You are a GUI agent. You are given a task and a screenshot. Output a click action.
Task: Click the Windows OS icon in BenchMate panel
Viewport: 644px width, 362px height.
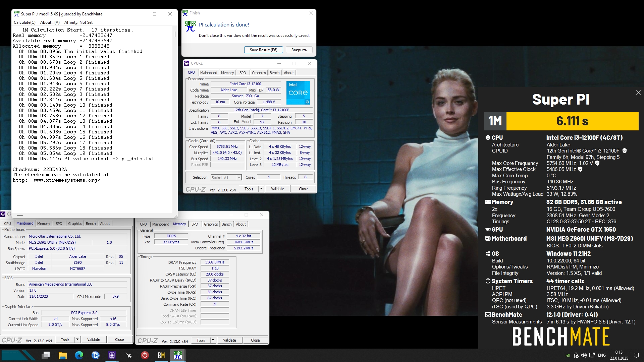click(x=488, y=254)
